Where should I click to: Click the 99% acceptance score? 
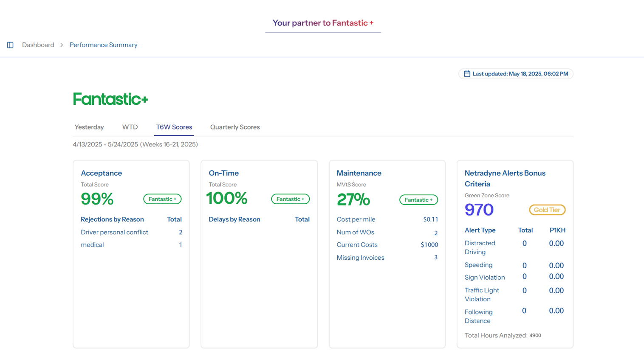[97, 199]
